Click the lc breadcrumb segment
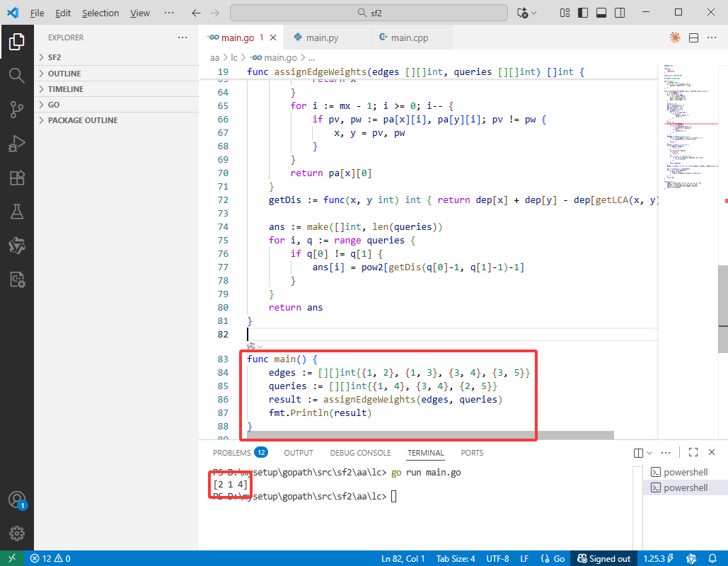728x566 pixels. coord(234,57)
